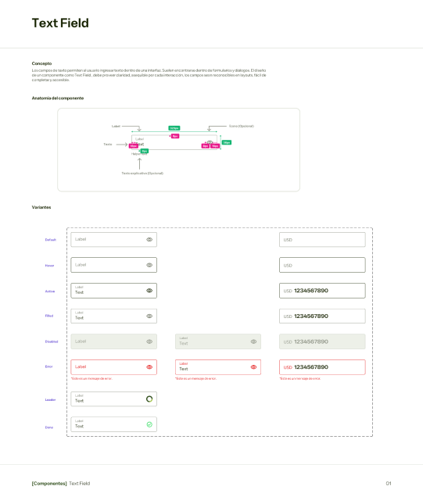423x504 pixels.
Task: Click the eye icon in Default field
Action: point(149,239)
